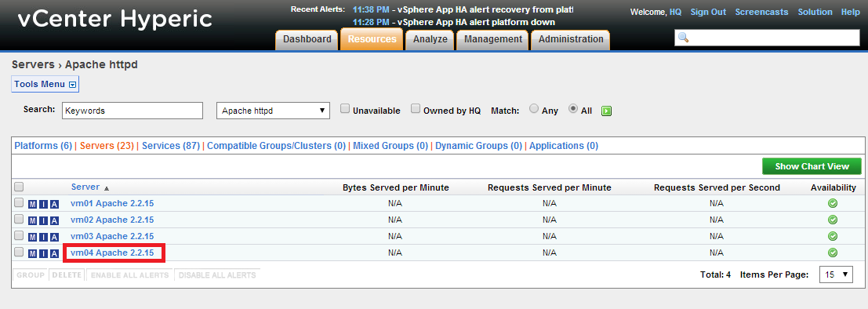Click the availability icon for vm02 Apache
This screenshot has width=868, height=309.
(x=833, y=220)
